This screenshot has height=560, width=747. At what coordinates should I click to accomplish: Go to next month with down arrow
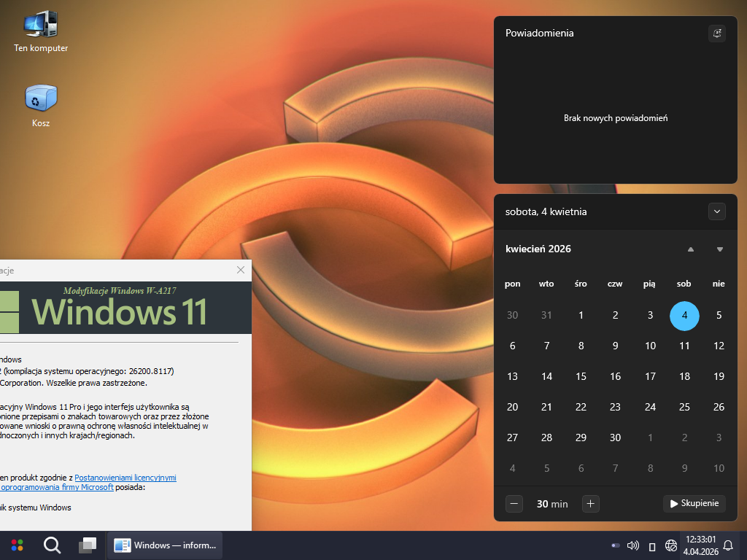coord(720,249)
